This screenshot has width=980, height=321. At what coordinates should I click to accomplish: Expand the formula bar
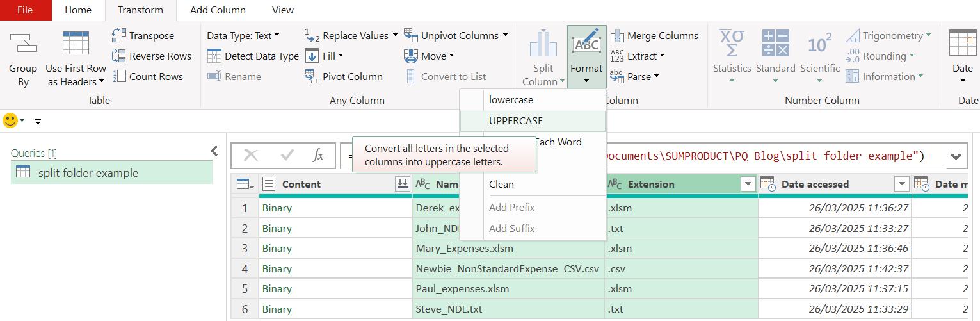click(x=956, y=156)
